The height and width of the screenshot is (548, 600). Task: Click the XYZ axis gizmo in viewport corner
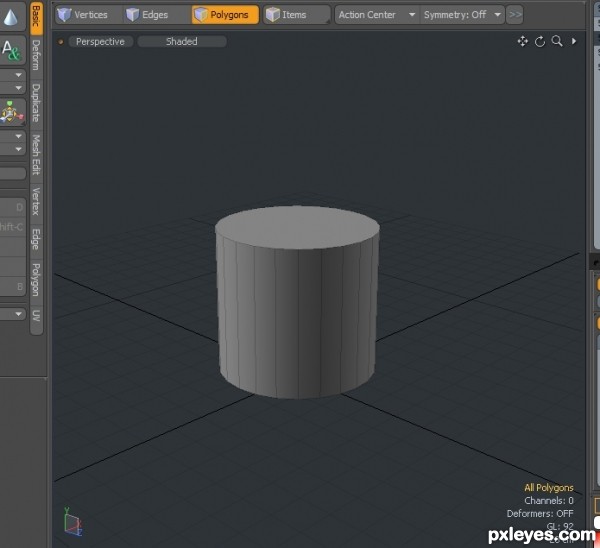coord(72,522)
